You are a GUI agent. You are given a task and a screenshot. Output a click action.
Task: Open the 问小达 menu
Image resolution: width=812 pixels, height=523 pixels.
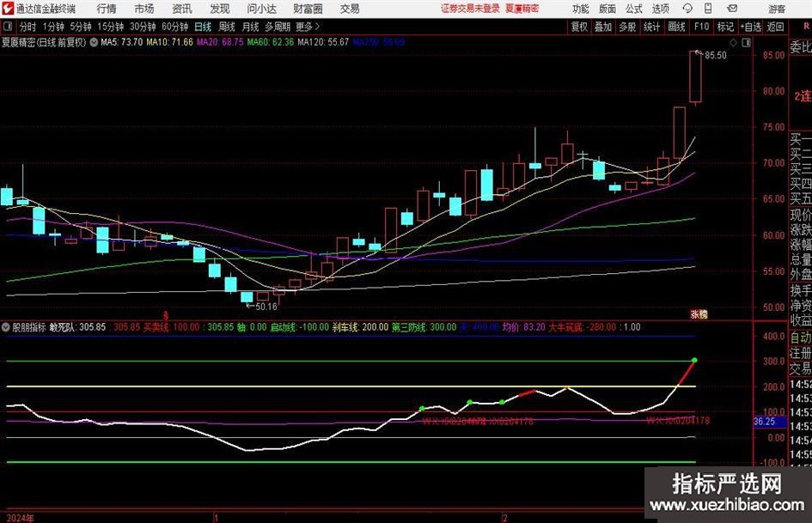261,9
